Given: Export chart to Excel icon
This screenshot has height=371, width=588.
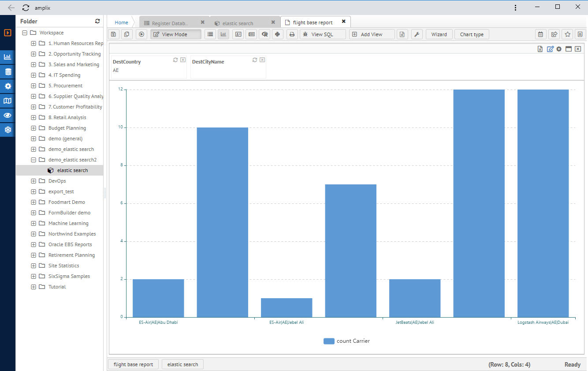Looking at the screenshot, I should pos(540,49).
